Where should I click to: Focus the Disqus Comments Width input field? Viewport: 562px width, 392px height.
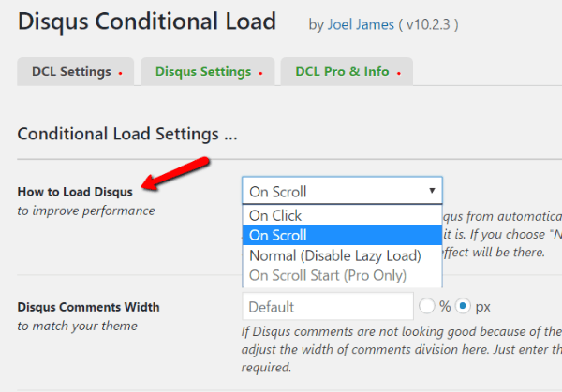(x=328, y=307)
